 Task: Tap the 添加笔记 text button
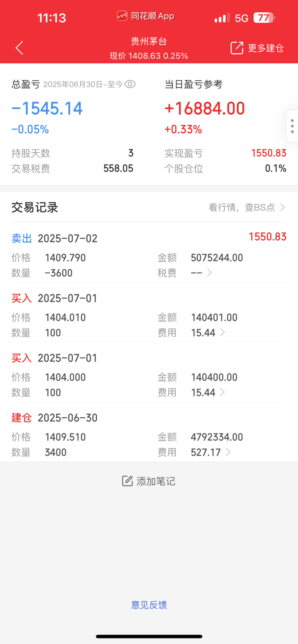click(156, 481)
